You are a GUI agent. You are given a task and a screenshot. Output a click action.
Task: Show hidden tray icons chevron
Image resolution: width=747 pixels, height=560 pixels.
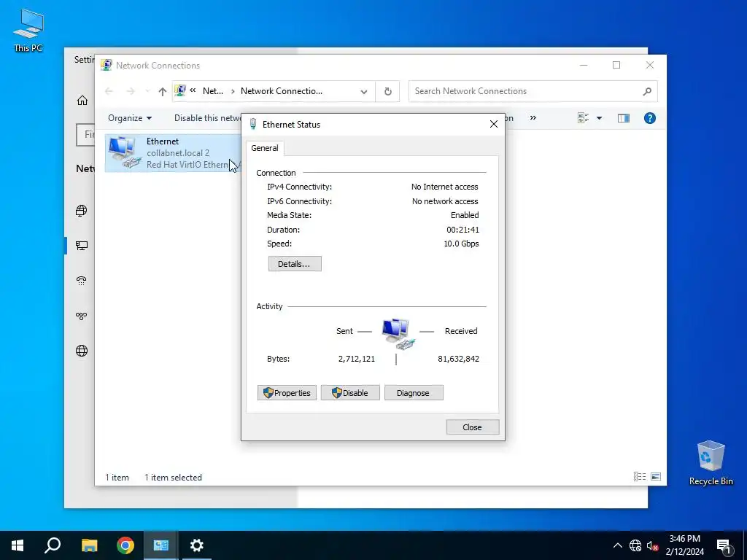point(617,545)
